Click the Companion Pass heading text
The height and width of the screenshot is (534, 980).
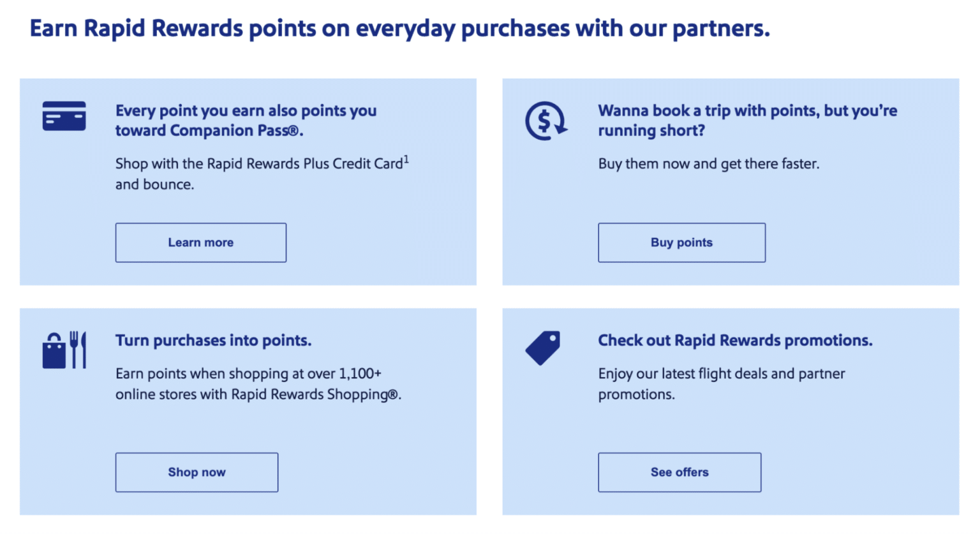click(246, 120)
